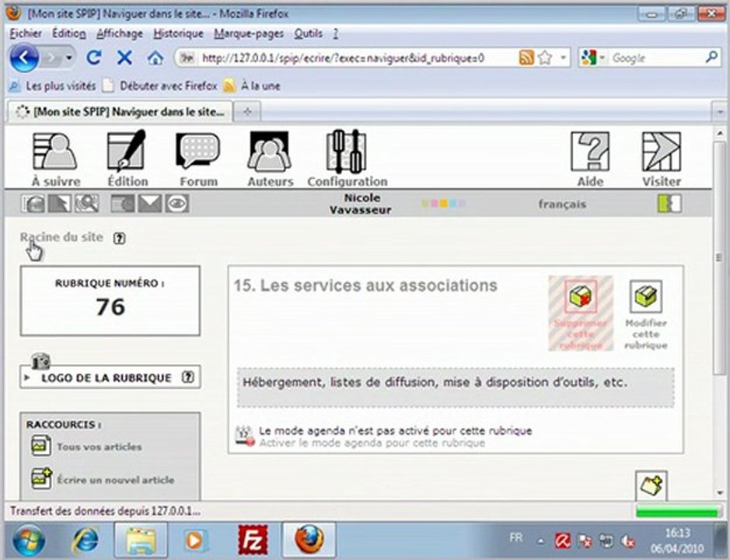Screen dimensions: 730x560
Task: Open the Google search engine dropdown
Action: [x=602, y=58]
